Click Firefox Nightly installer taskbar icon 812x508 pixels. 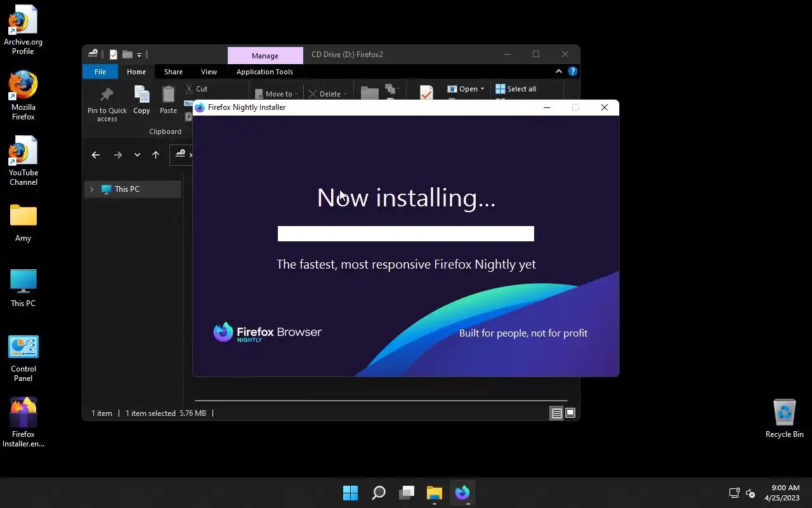coord(462,493)
